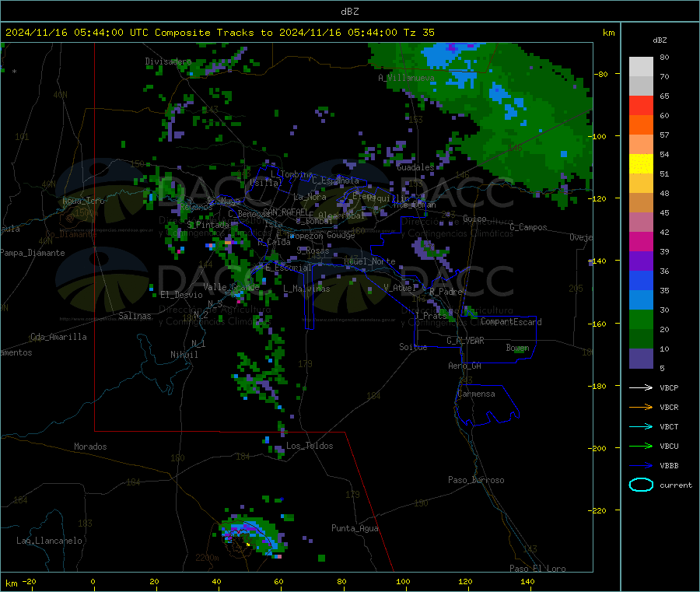700x592 pixels.
Task: Click the Cda_Amarilla location label
Action: [x=58, y=337]
